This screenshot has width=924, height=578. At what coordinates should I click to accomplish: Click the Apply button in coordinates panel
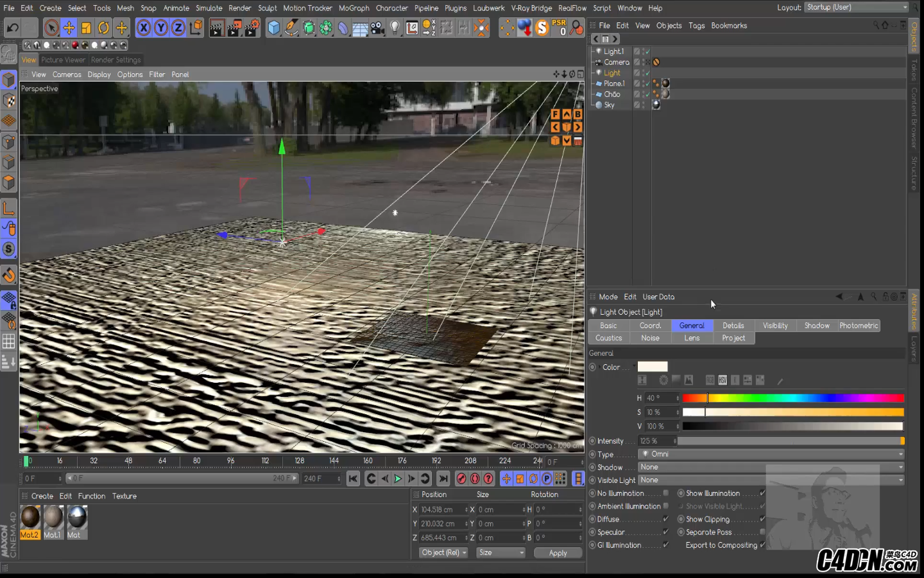[558, 553]
